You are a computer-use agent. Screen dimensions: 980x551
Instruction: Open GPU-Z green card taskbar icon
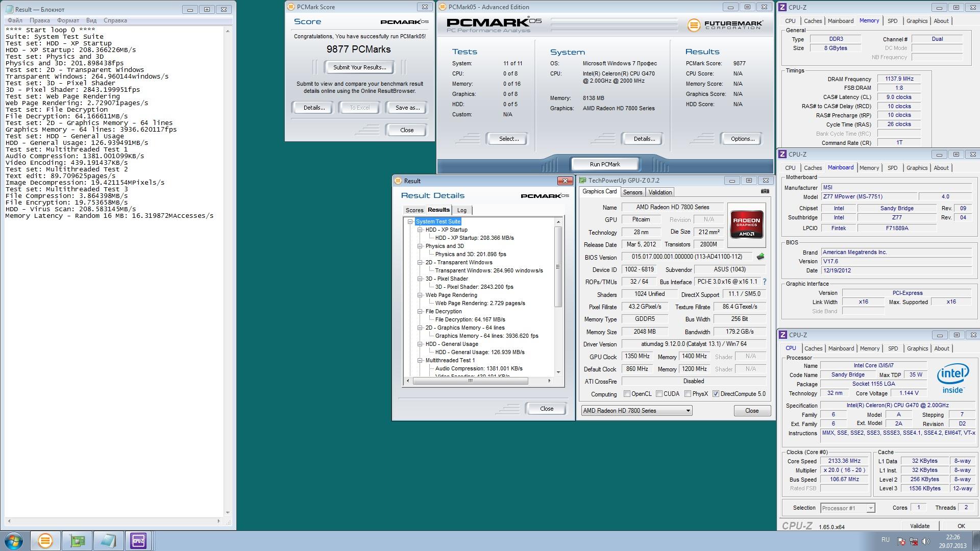(x=78, y=541)
